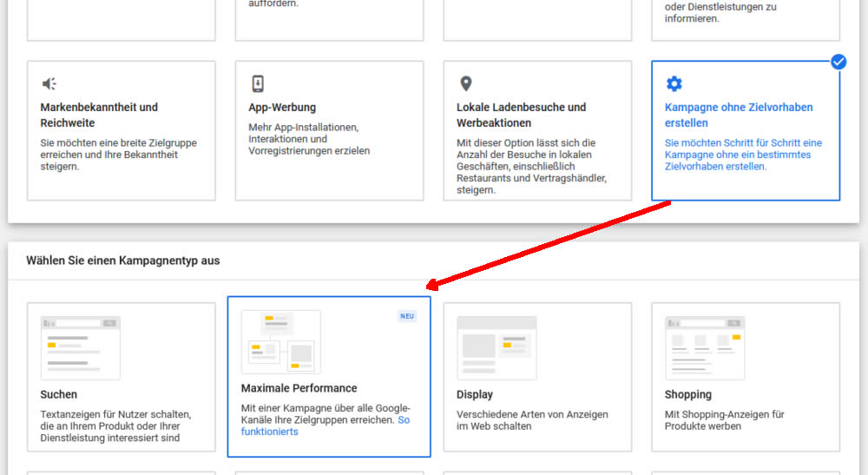Image resolution: width=868 pixels, height=475 pixels.
Task: Select Kampagne ohne Zielvorhaben erstellen title
Action: click(739, 115)
